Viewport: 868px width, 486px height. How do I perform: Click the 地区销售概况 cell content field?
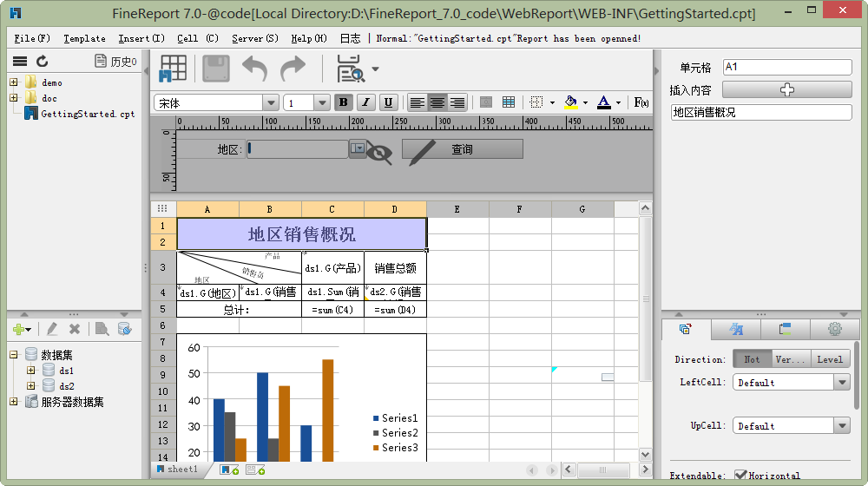760,112
